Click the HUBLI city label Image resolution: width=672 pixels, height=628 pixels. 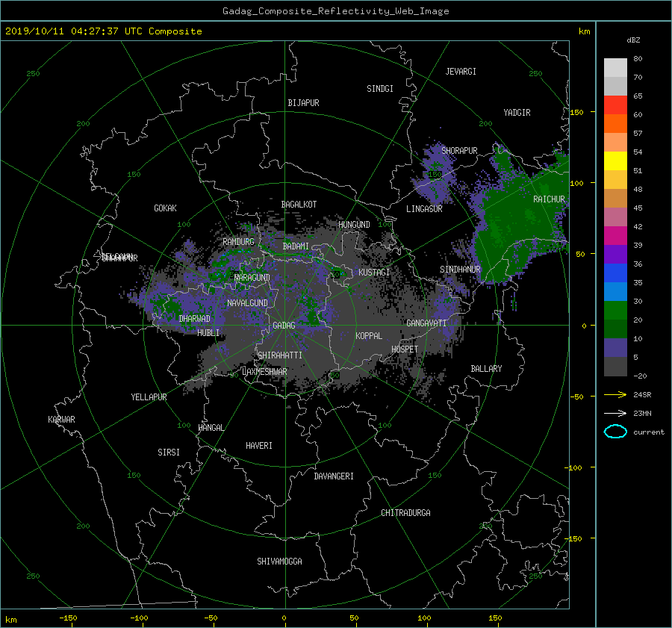pyautogui.click(x=208, y=332)
